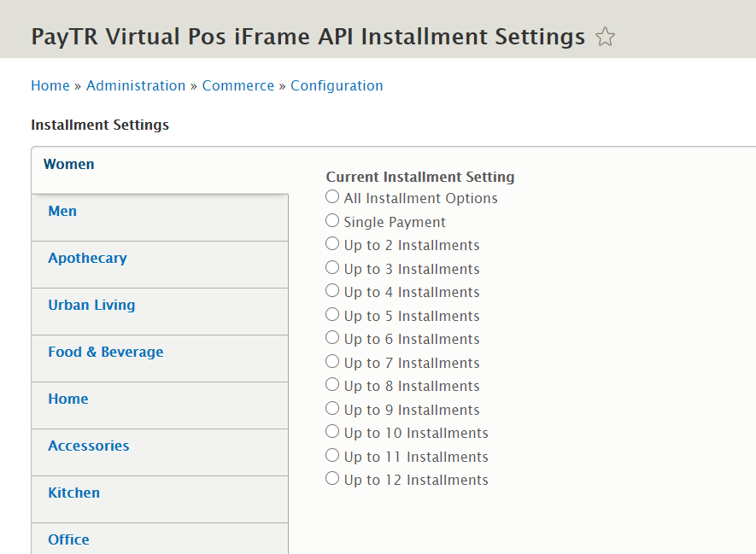The height and width of the screenshot is (554, 756).
Task: Click the Home breadcrumb link
Action: pos(50,85)
